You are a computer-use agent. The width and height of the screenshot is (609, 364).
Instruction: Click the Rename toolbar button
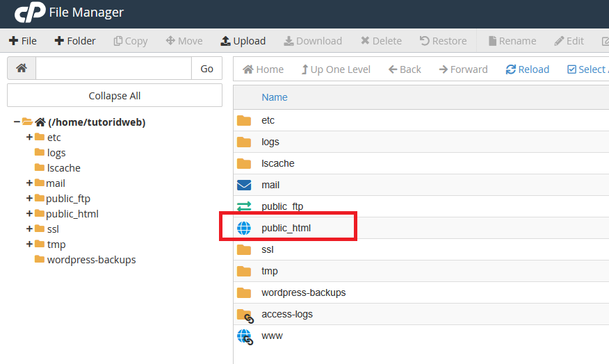[512, 41]
